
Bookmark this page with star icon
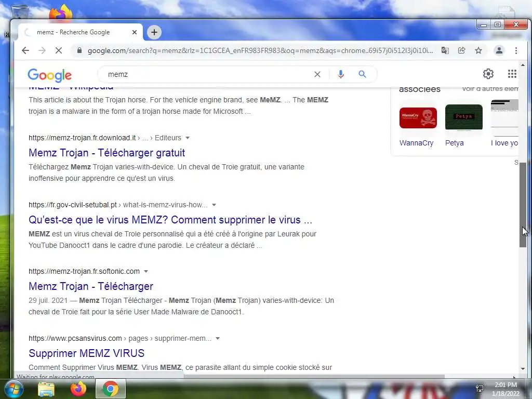[478, 50]
